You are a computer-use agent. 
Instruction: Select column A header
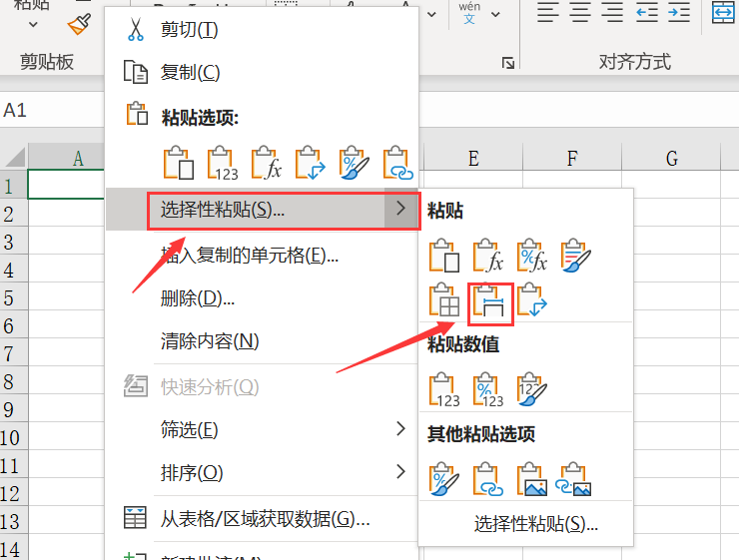66,159
